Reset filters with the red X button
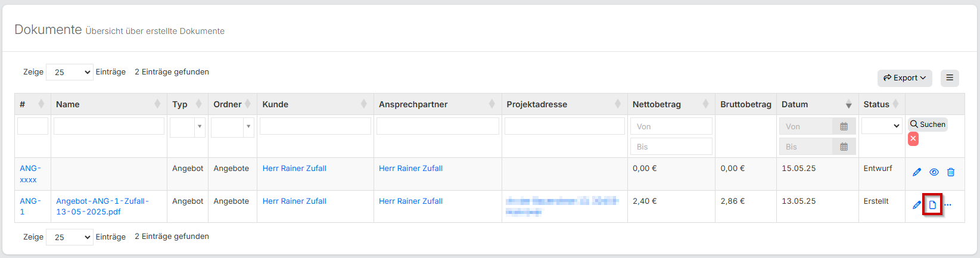The image size is (980, 258). 913,139
